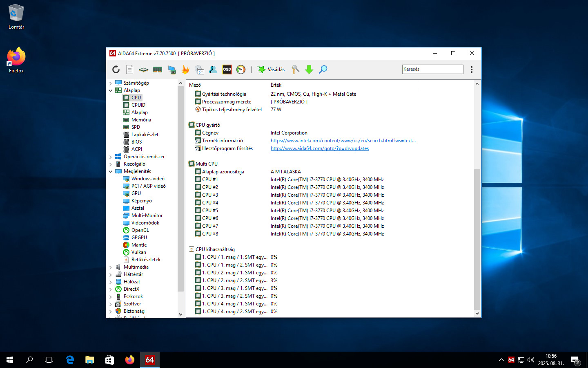This screenshot has width=588, height=368.
Task: Click the Keresés search field
Action: pyautogui.click(x=432, y=69)
